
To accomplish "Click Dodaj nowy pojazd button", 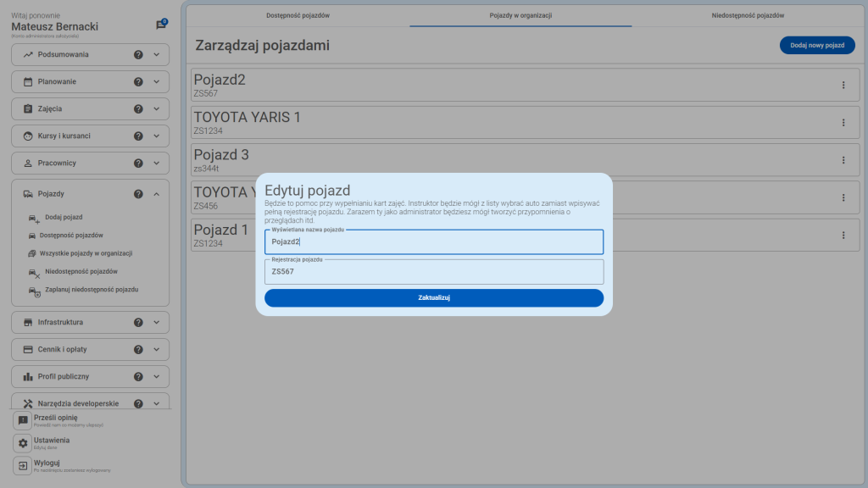I will pyautogui.click(x=816, y=46).
